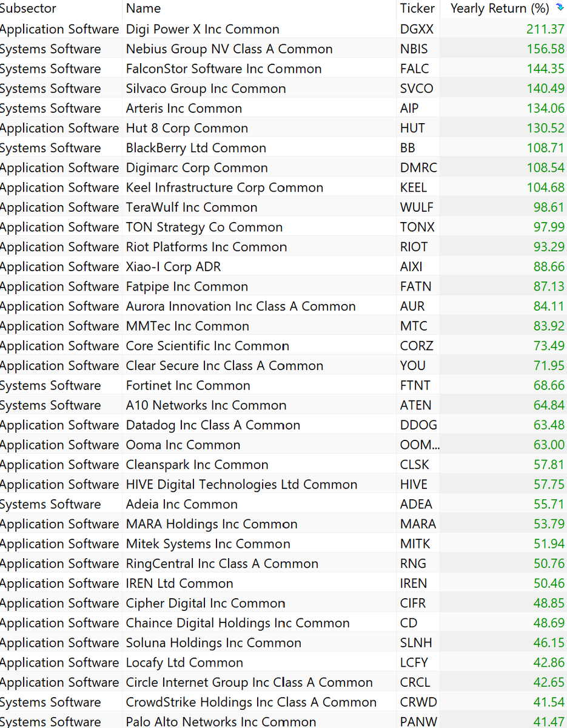Click Aurora Innovation Inc Class A Common
This screenshot has height=728, width=567.
click(241, 306)
